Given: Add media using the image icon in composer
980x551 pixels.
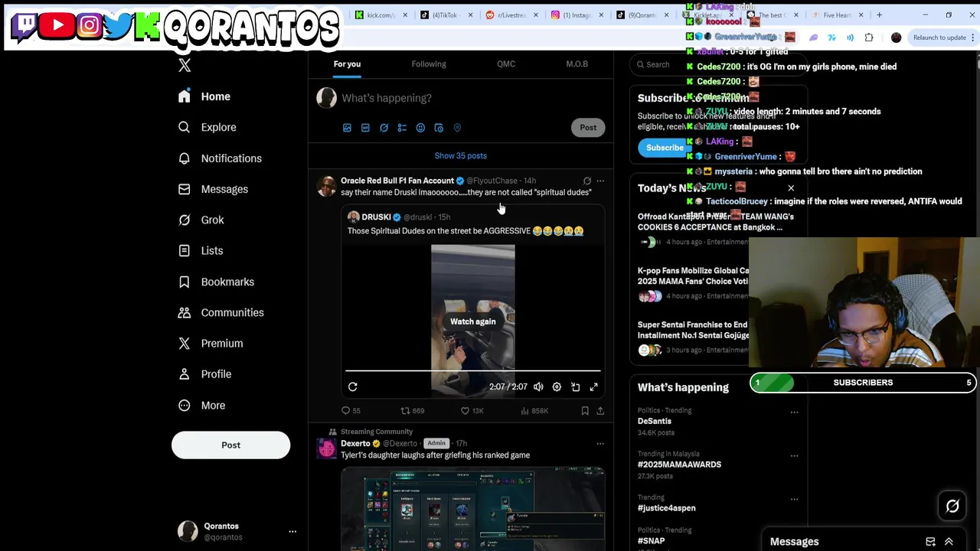Looking at the screenshot, I should 347,128.
